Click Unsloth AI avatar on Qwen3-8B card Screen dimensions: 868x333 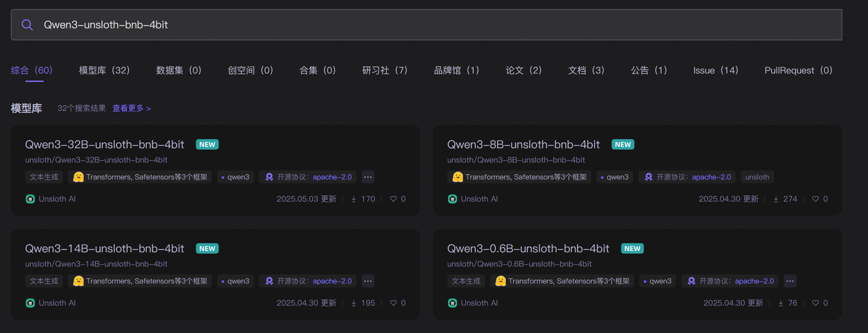tap(452, 199)
